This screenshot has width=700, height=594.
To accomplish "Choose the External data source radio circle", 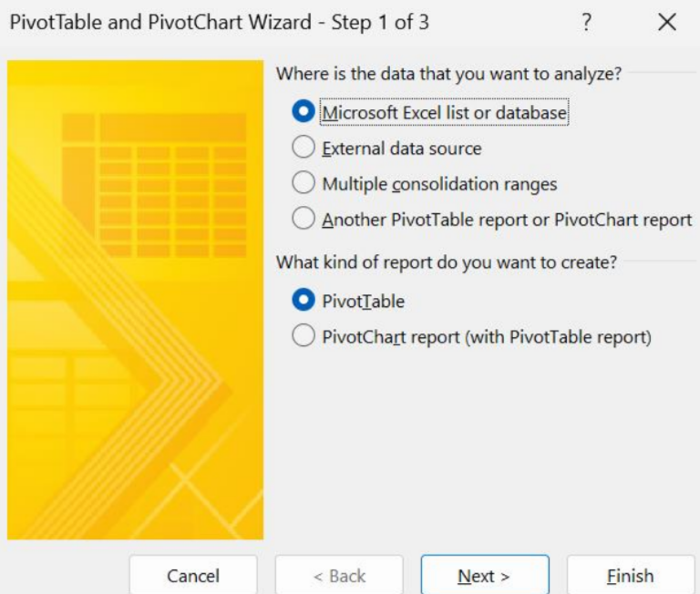I will tap(304, 148).
